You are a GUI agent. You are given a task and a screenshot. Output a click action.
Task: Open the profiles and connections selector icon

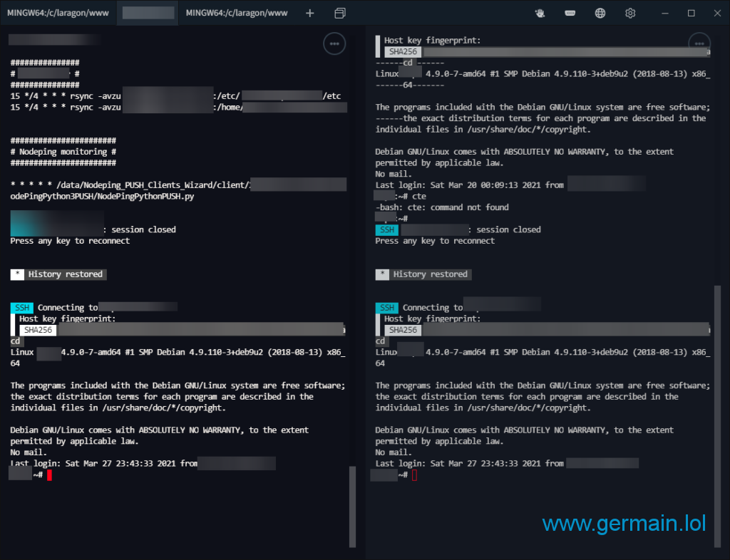click(x=340, y=13)
